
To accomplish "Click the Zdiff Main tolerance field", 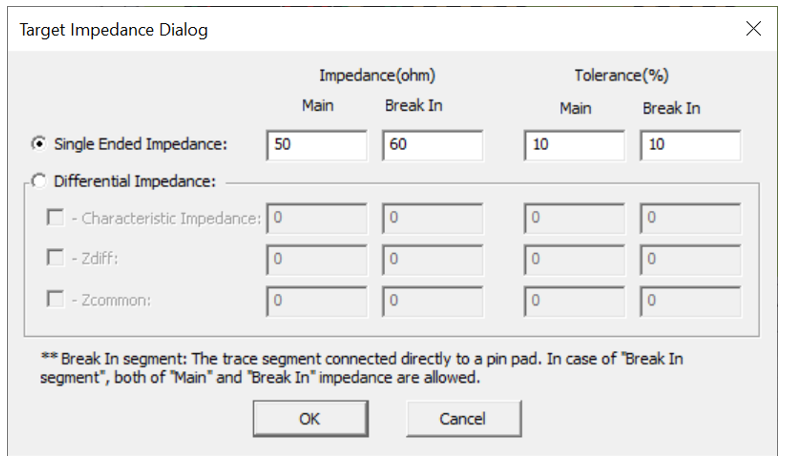I will 574,259.
